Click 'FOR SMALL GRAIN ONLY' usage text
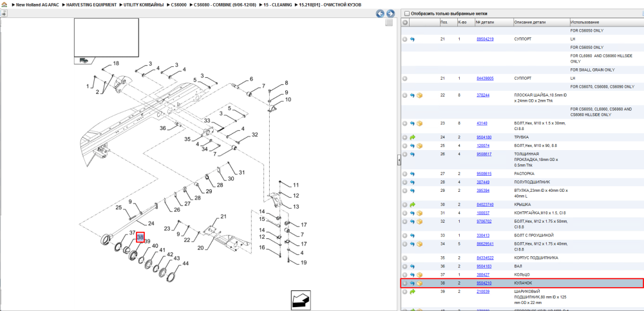Screen dimensions: 644x311 (x=592, y=70)
